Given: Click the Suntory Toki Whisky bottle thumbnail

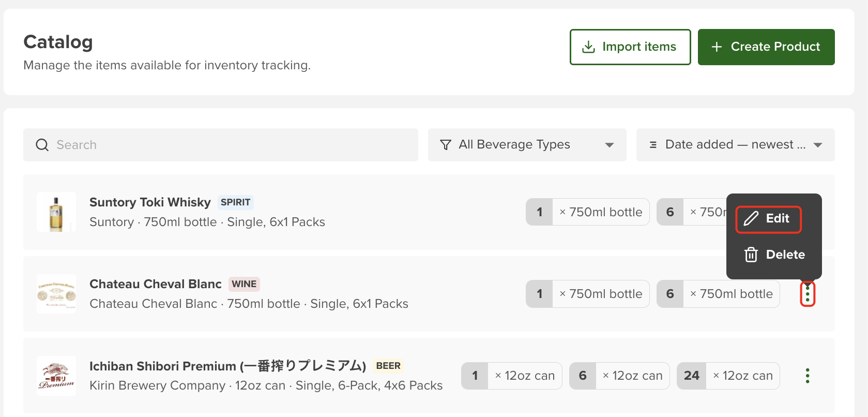Looking at the screenshot, I should (56, 212).
